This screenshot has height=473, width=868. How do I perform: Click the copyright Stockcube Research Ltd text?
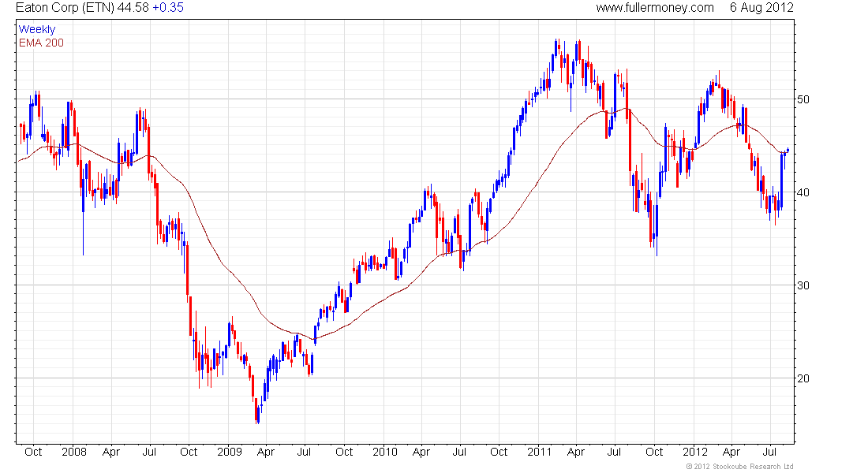(x=739, y=467)
